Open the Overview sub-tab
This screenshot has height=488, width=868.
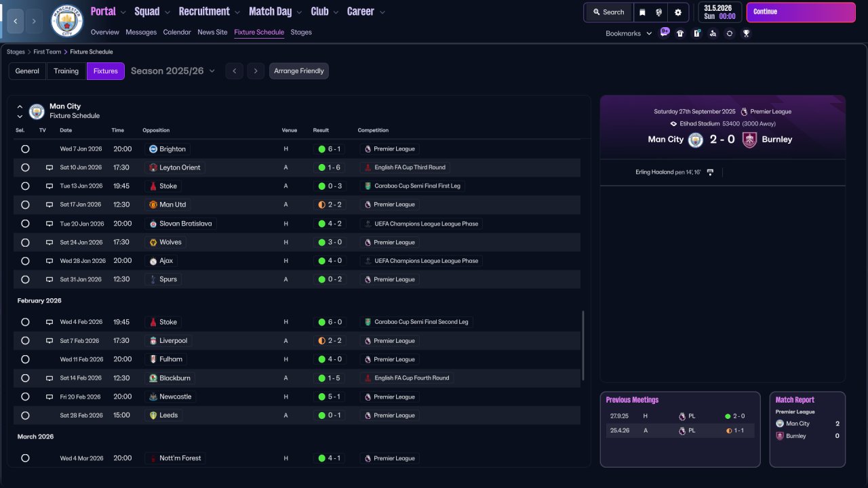[x=104, y=32]
